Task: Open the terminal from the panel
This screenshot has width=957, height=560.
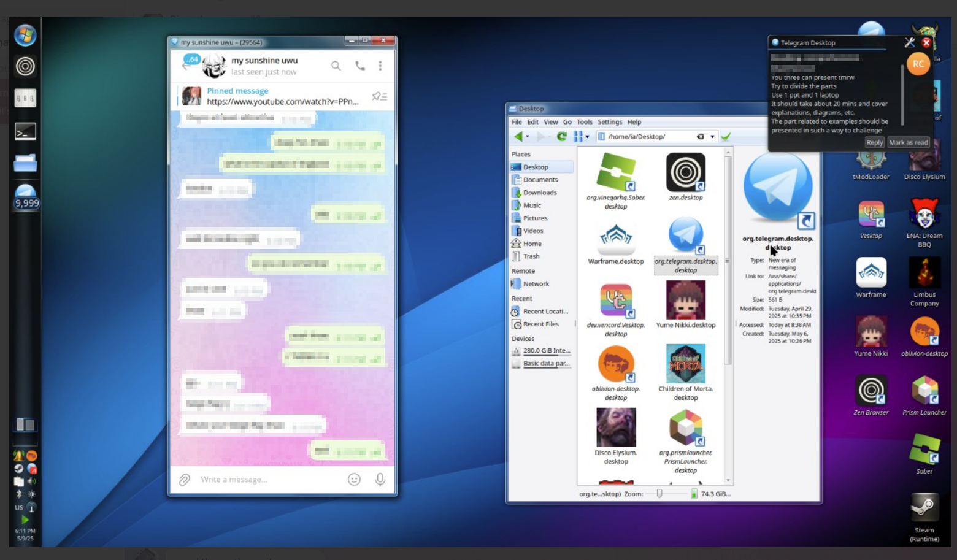Action: [x=25, y=131]
